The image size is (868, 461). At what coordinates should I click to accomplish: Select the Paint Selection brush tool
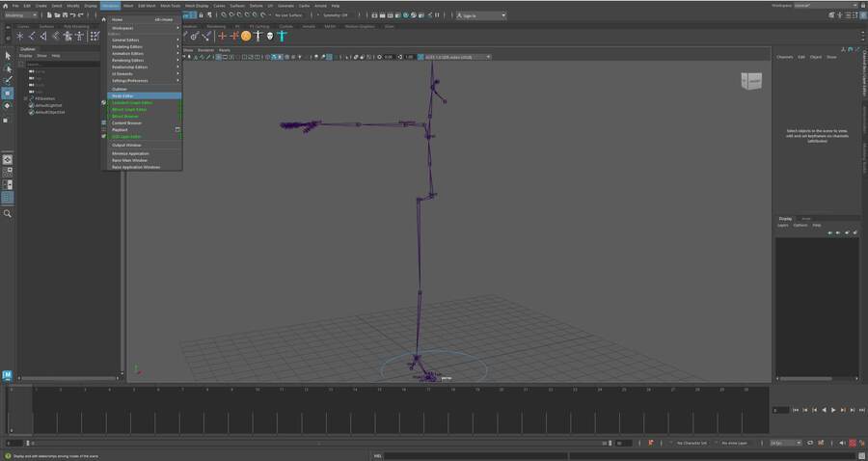tap(8, 80)
